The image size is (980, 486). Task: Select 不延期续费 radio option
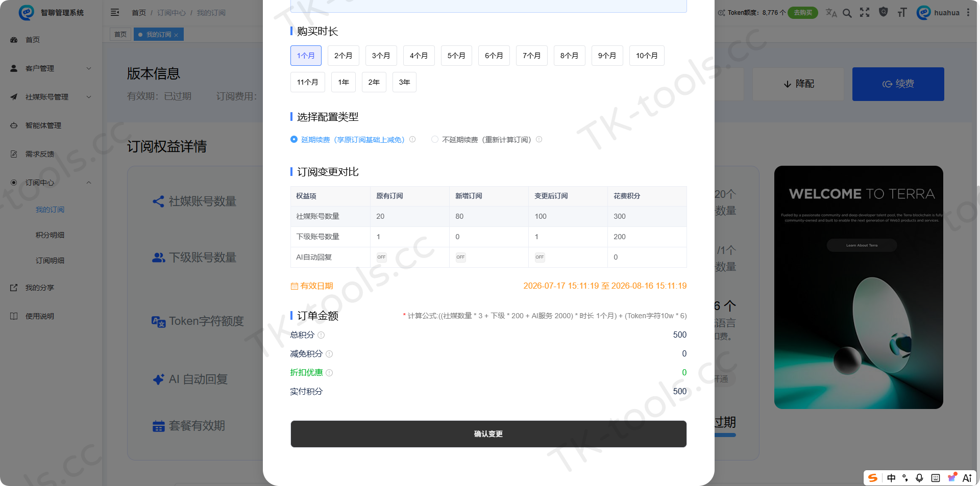tap(435, 139)
